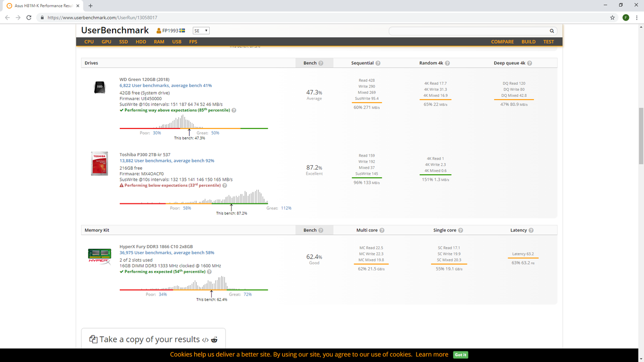Open the GPU menu
The width and height of the screenshot is (644, 362).
pos(106,42)
